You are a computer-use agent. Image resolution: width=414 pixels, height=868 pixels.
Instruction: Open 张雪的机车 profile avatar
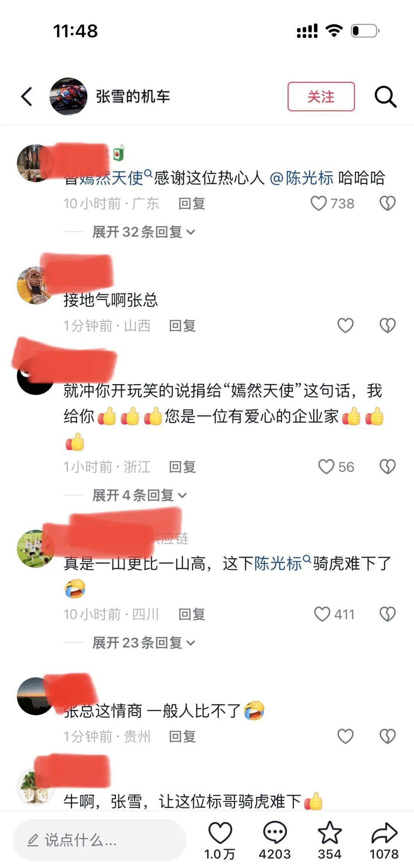[x=69, y=96]
